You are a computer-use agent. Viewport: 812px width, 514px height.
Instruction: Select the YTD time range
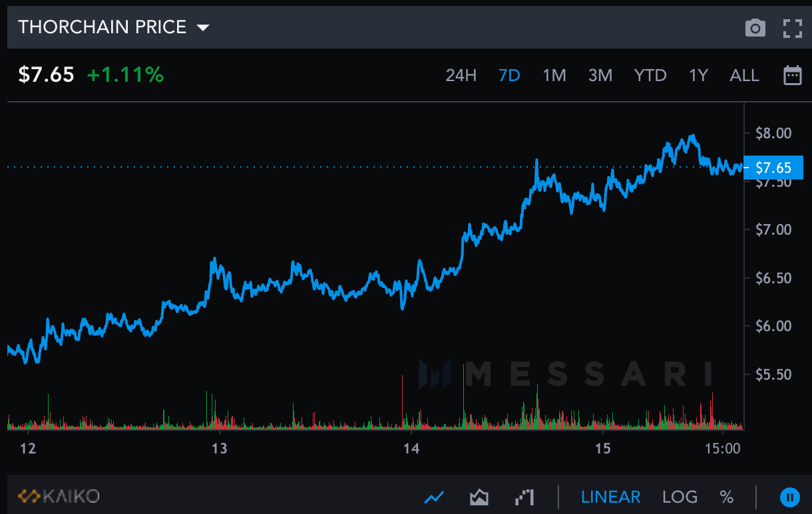point(650,75)
